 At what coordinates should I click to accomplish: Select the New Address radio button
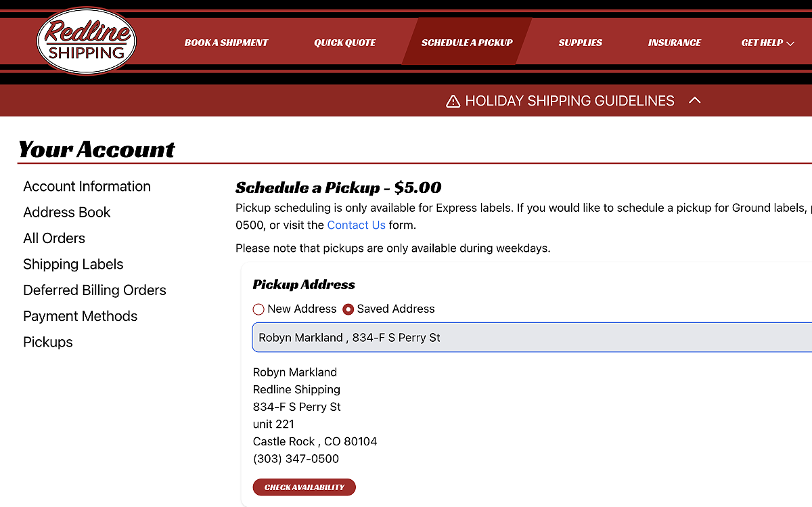pyautogui.click(x=258, y=309)
